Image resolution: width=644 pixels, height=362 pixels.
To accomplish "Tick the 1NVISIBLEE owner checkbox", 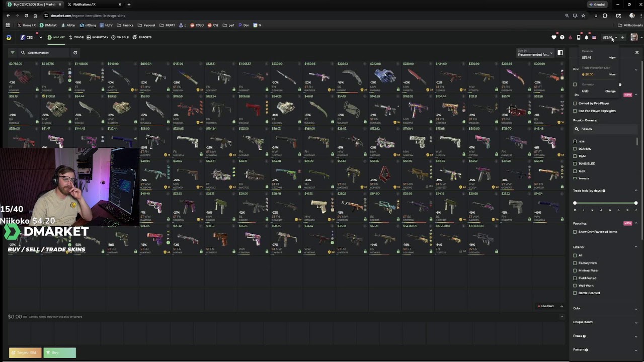I will (575, 164).
